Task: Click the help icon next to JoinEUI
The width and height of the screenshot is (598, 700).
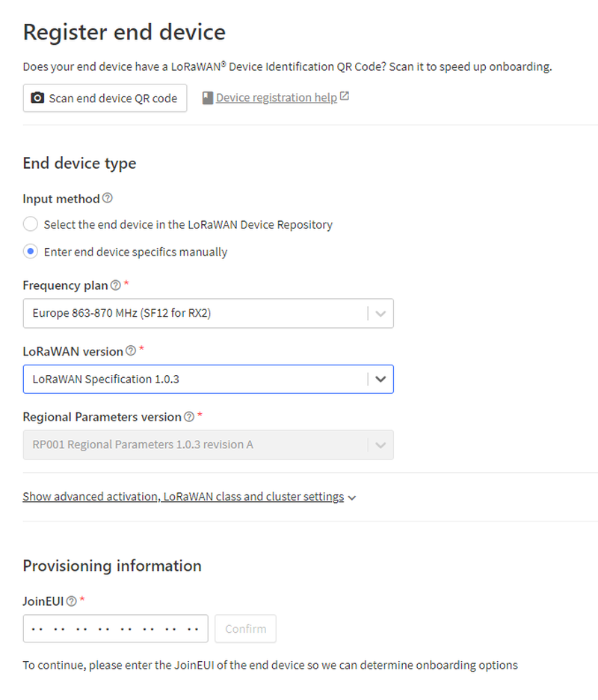Action: tap(72, 601)
